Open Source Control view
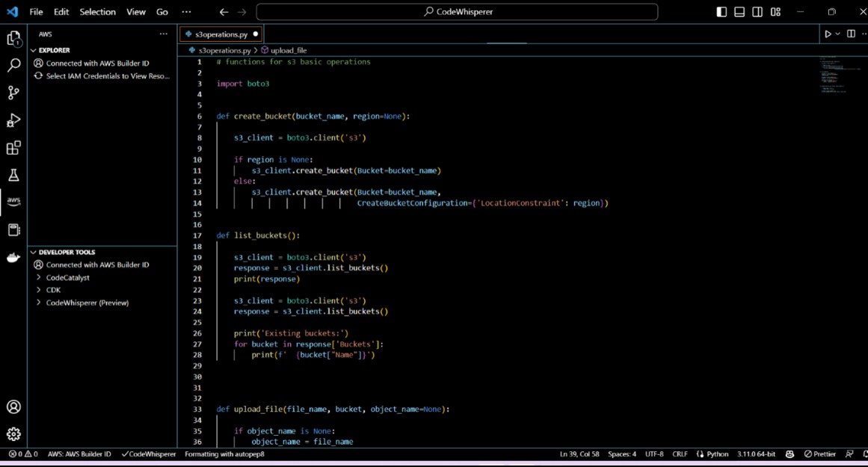 (13, 93)
